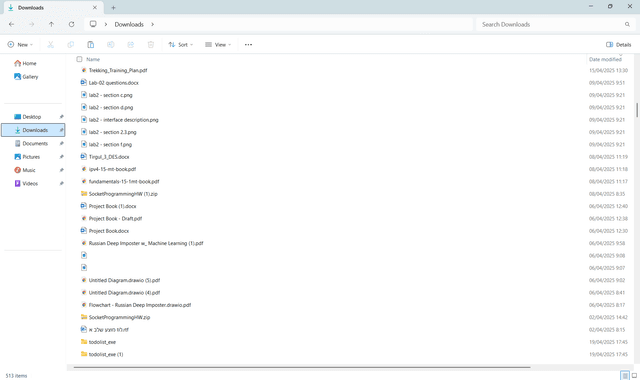Image resolution: width=640 pixels, height=380 pixels.
Task: Expand the New item dropdown
Action: point(20,44)
